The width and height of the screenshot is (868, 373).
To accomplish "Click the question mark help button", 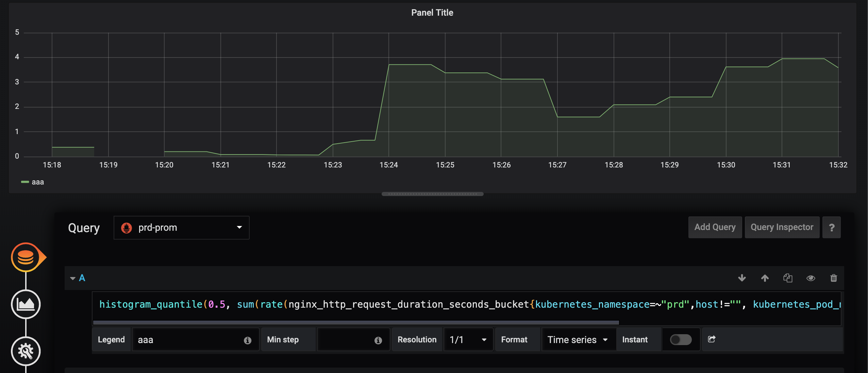I will tap(832, 227).
